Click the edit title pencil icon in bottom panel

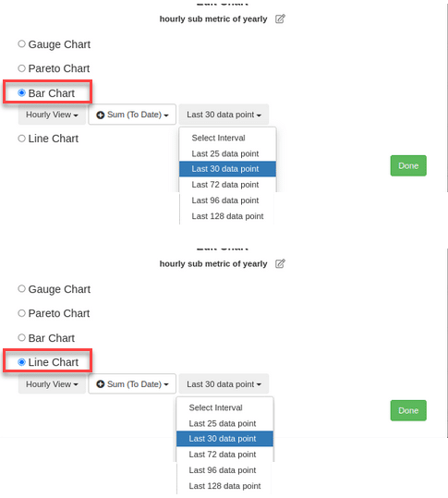280,263
